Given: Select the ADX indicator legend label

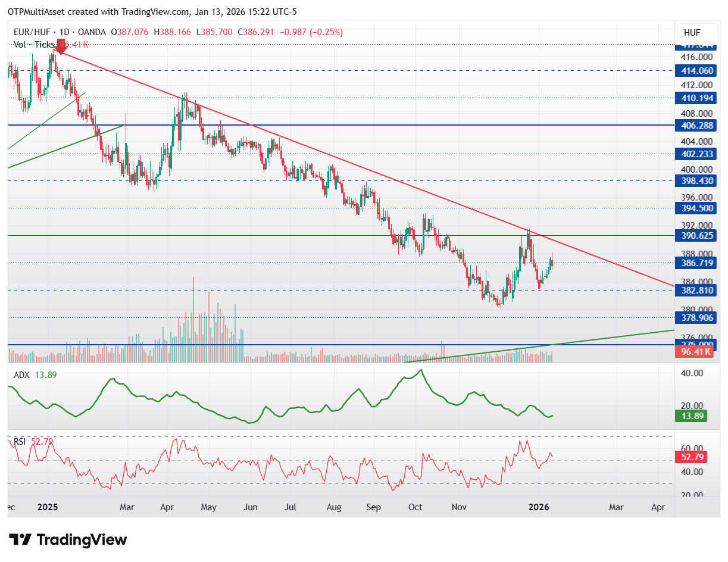Looking at the screenshot, I should (21, 375).
